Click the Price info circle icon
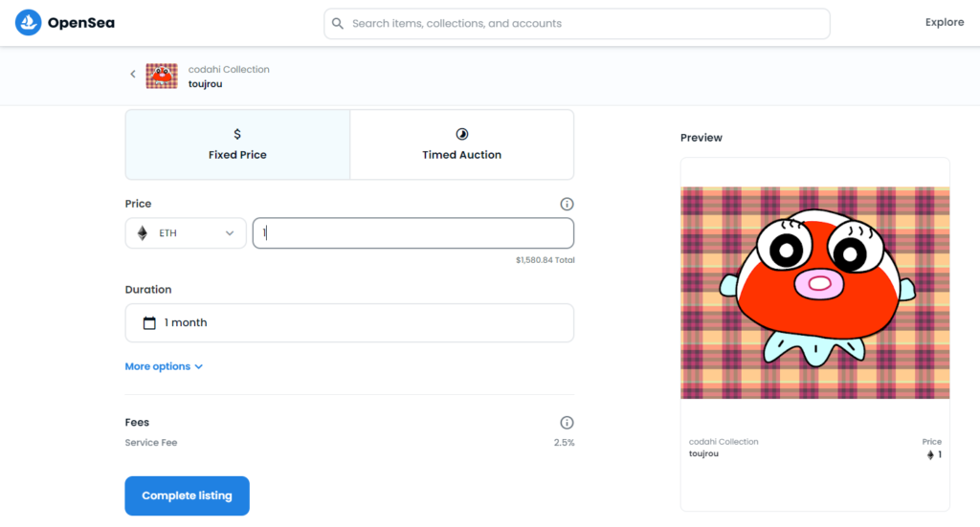The height and width of the screenshot is (527, 980). pos(567,204)
